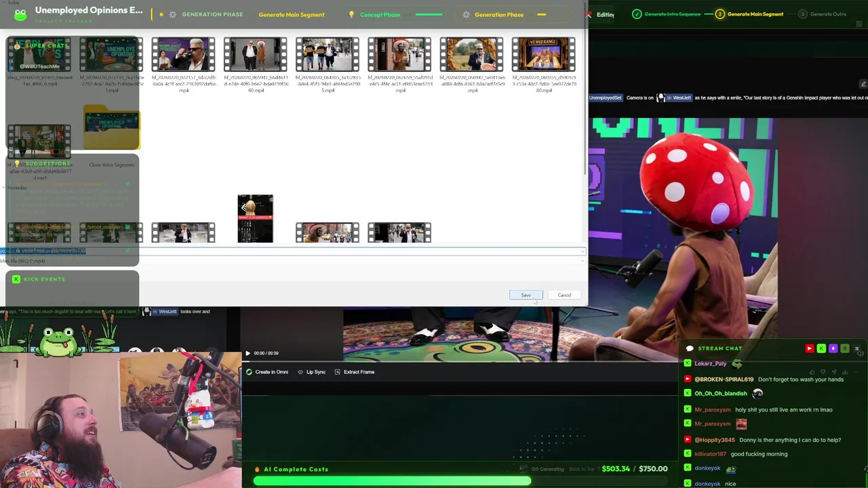Click the killinator187 username in chat
Screen dimensions: 868x488
(710, 454)
